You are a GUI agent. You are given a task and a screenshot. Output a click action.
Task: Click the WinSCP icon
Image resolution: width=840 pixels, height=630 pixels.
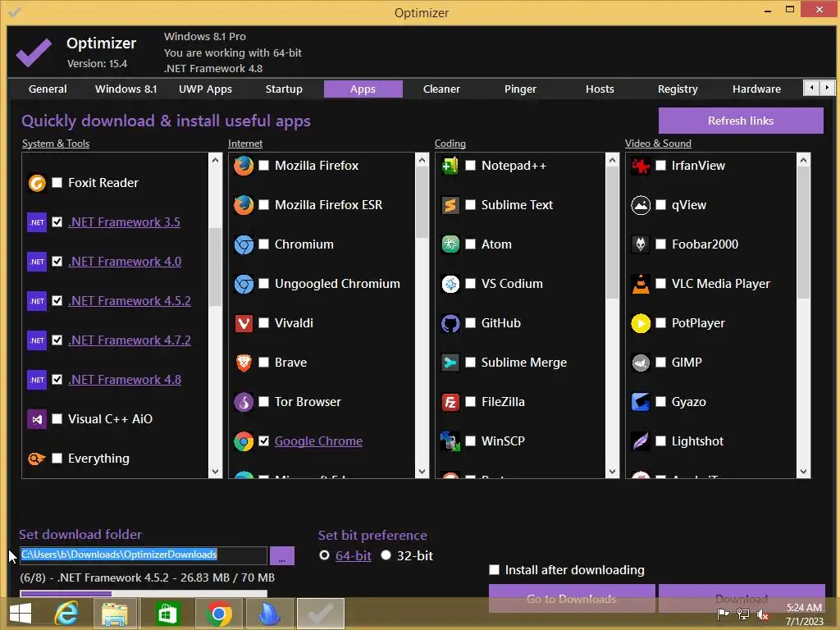point(450,441)
